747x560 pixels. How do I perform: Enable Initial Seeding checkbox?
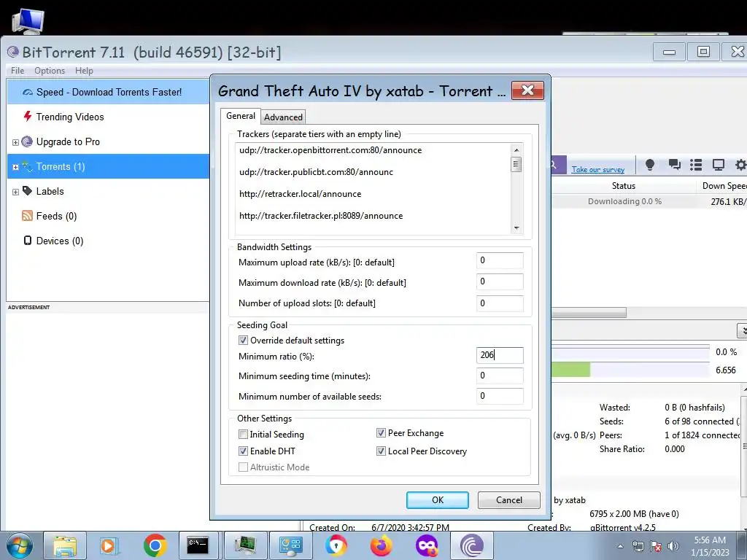pos(243,435)
